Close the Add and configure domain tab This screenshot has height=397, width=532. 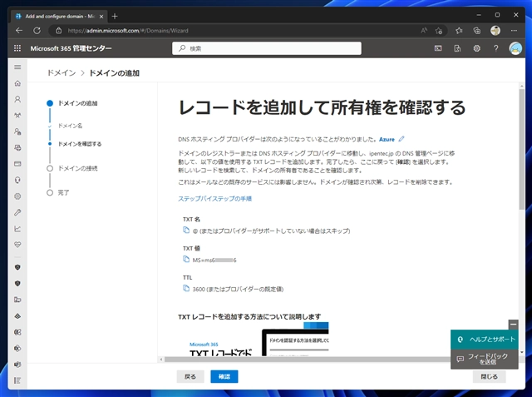click(101, 17)
